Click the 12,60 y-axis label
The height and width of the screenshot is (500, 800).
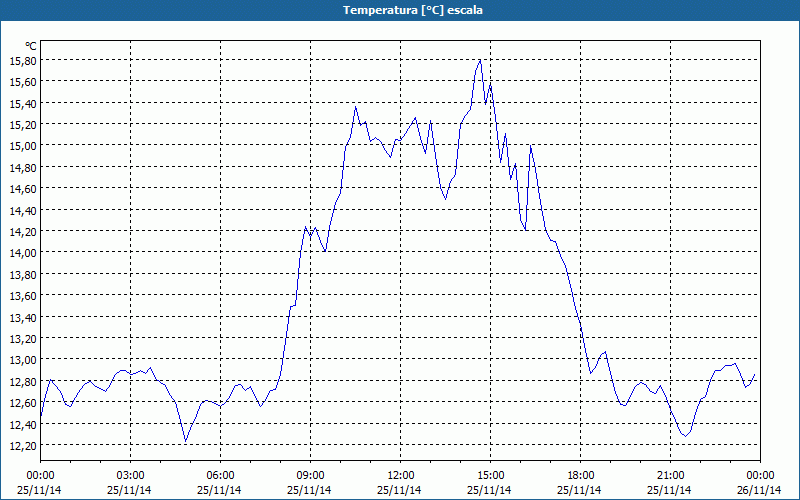point(23,403)
